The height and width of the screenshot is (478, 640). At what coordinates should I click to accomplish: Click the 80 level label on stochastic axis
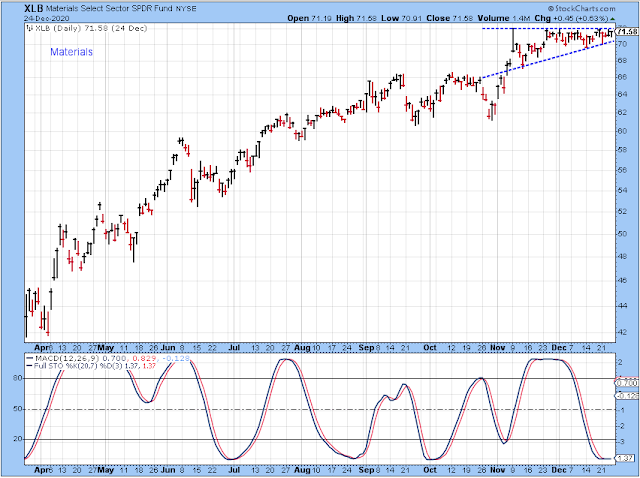(18, 378)
